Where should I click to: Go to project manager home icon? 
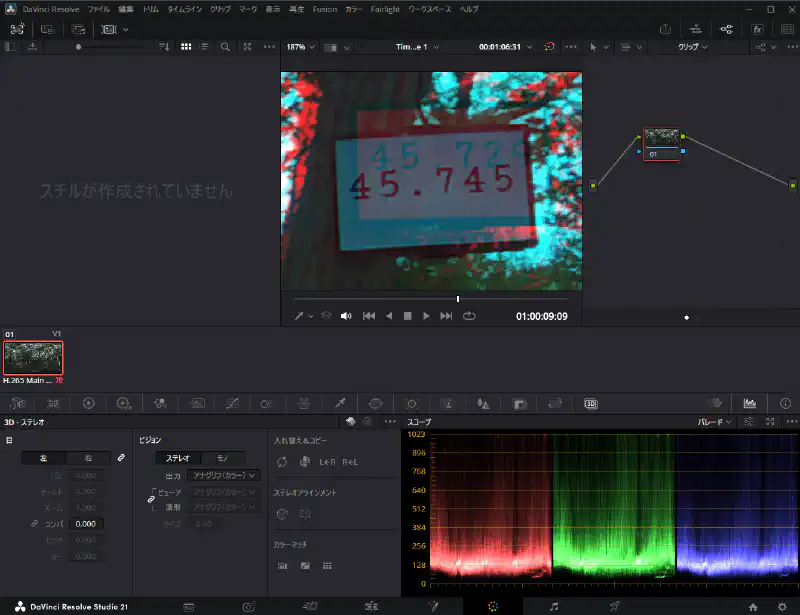point(753,607)
